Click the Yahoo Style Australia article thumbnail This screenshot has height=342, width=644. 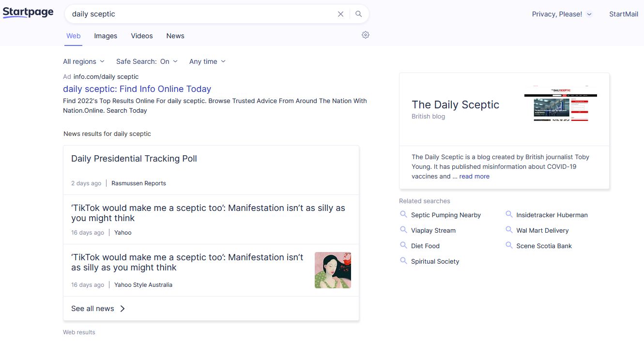[x=333, y=270]
